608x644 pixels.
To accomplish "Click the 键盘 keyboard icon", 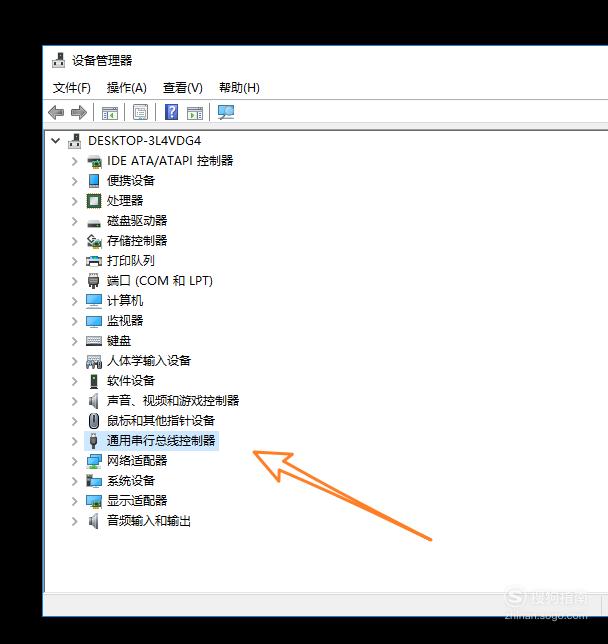I will click(x=94, y=341).
